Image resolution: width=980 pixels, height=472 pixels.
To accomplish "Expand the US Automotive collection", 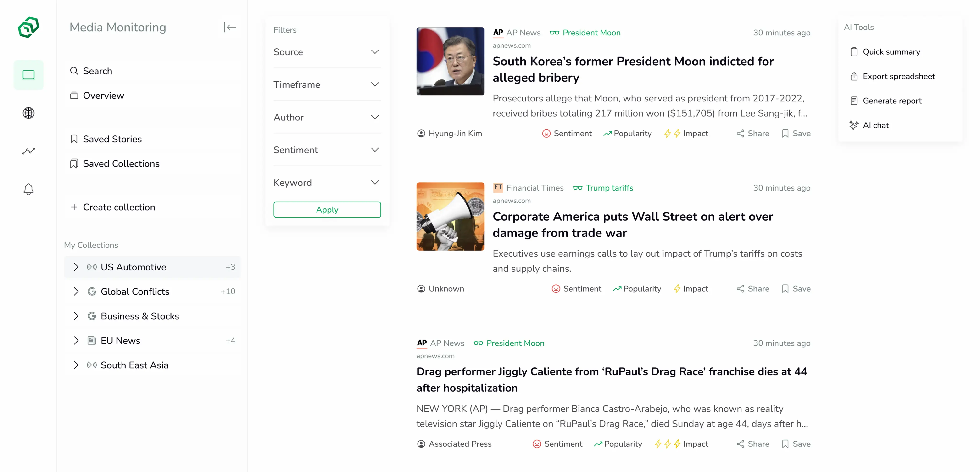I will (76, 267).
